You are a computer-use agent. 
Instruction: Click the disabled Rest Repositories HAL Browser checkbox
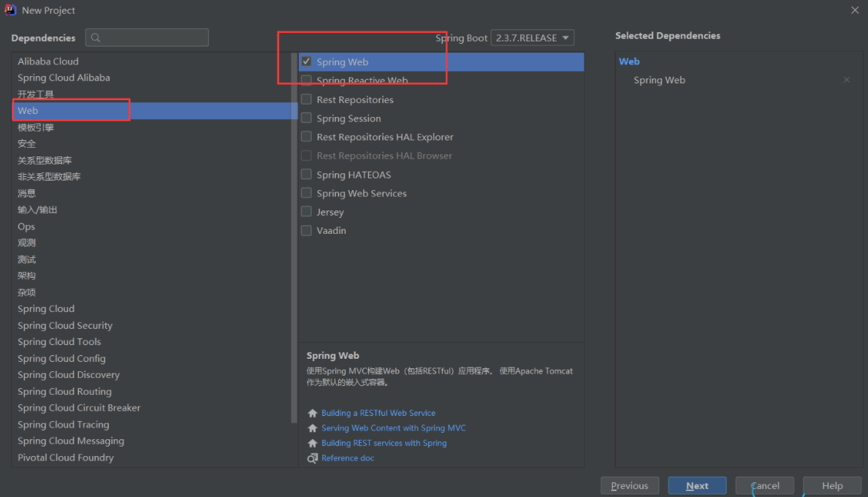click(x=306, y=156)
